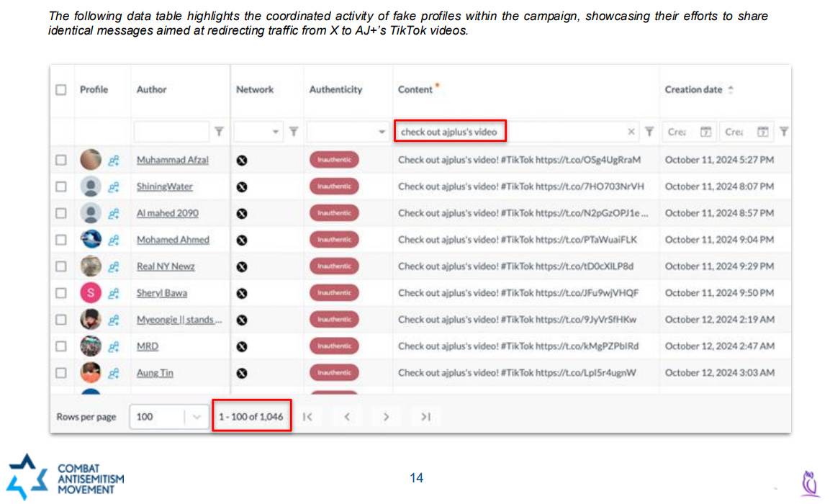Click the Inauthentic badge in Real NY Newz row
This screenshot has height=504, width=830.
click(334, 266)
